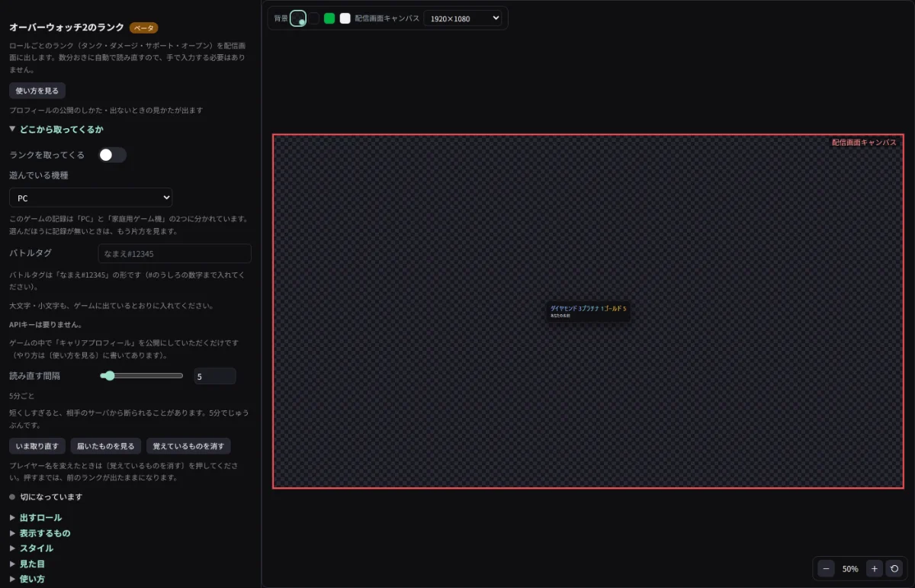Image resolution: width=915 pixels, height=588 pixels.
Task: Click the 覚えているものを消す button
Action: (x=188, y=446)
